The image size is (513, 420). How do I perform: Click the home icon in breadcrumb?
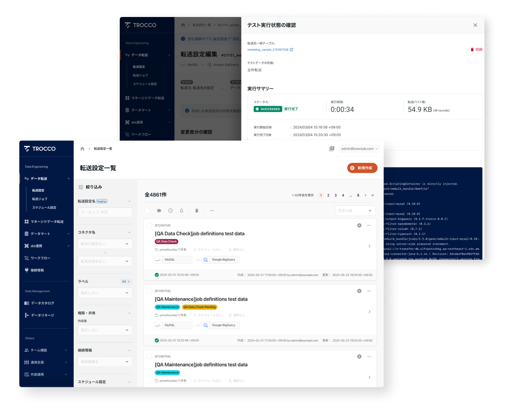(x=82, y=149)
